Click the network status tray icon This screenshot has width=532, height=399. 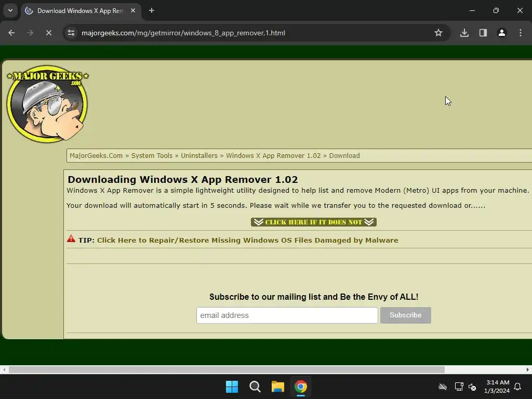pos(459,387)
